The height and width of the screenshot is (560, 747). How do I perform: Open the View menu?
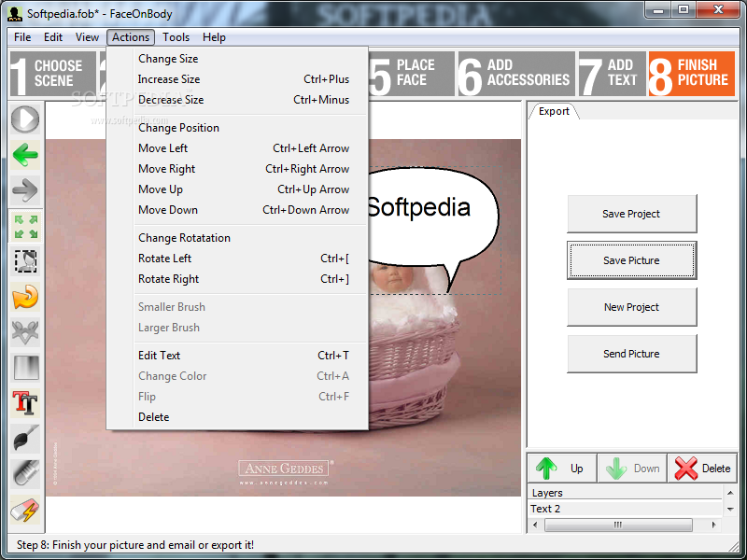coord(87,37)
